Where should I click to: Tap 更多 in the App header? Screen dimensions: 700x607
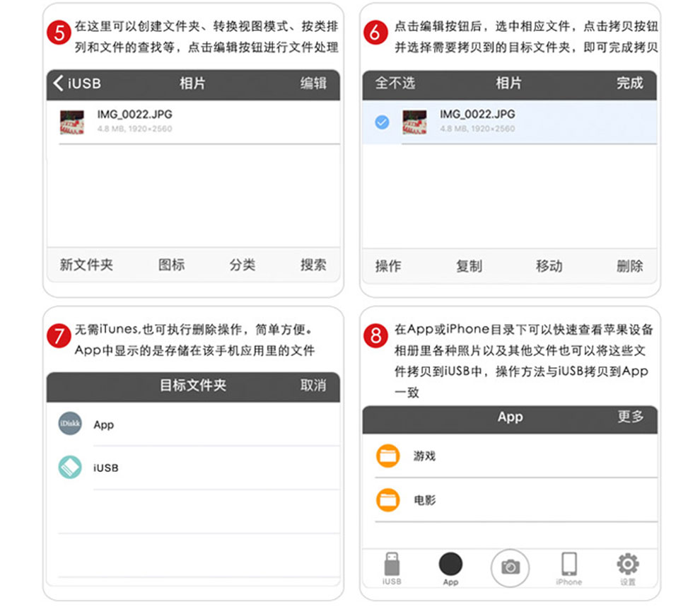tap(631, 417)
